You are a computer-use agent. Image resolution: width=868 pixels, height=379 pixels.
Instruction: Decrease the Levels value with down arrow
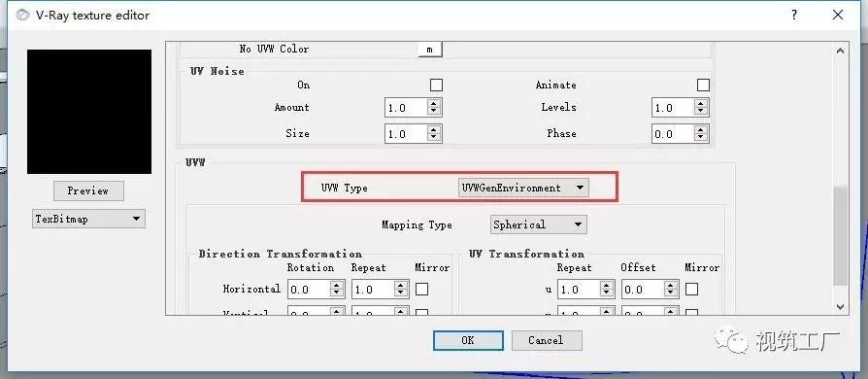[x=701, y=112]
